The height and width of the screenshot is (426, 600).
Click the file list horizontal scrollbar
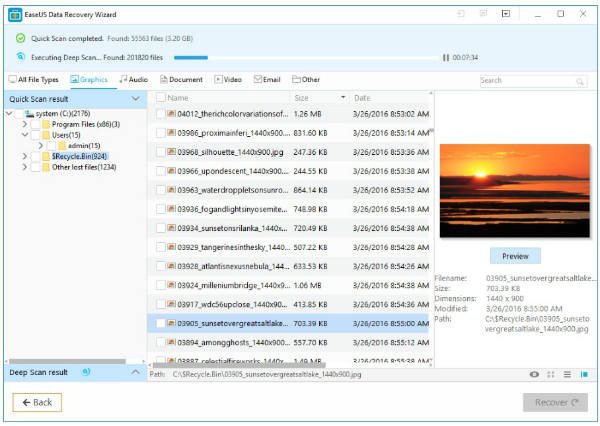coord(239,364)
